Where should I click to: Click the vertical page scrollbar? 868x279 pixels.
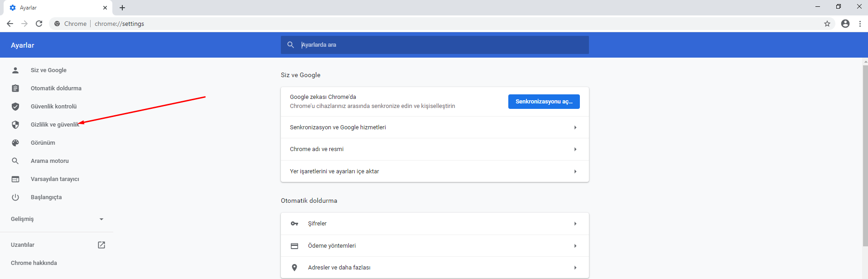click(x=865, y=154)
